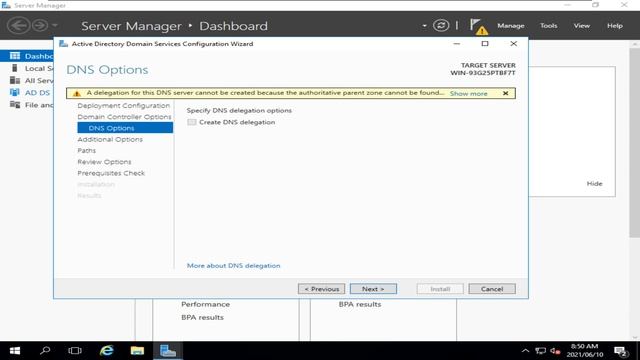Screen dimensions: 640x360
Task: Go to Deployment Configuration step
Action: tap(123, 106)
